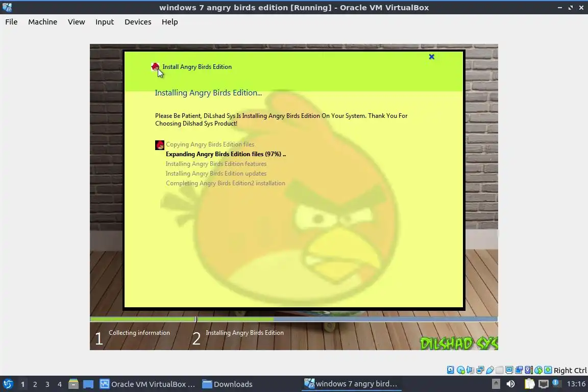Image resolution: width=588 pixels, height=392 pixels.
Task: Click the hard disk activity status icon
Action: [450, 370]
